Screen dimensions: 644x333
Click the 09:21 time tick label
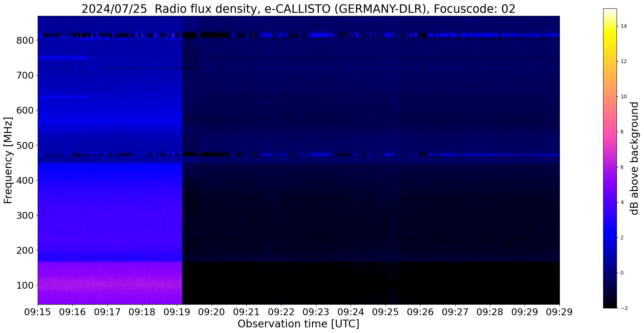point(247,312)
